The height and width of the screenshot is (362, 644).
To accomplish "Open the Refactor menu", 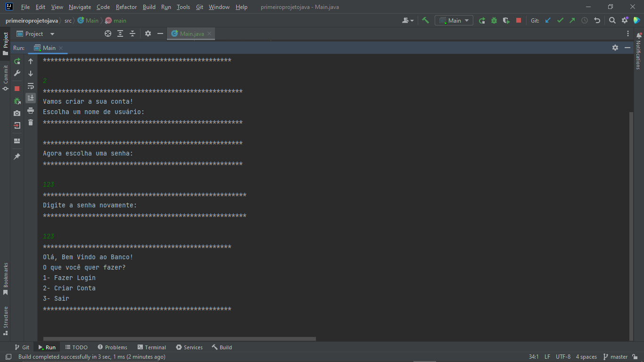I will point(126,7).
